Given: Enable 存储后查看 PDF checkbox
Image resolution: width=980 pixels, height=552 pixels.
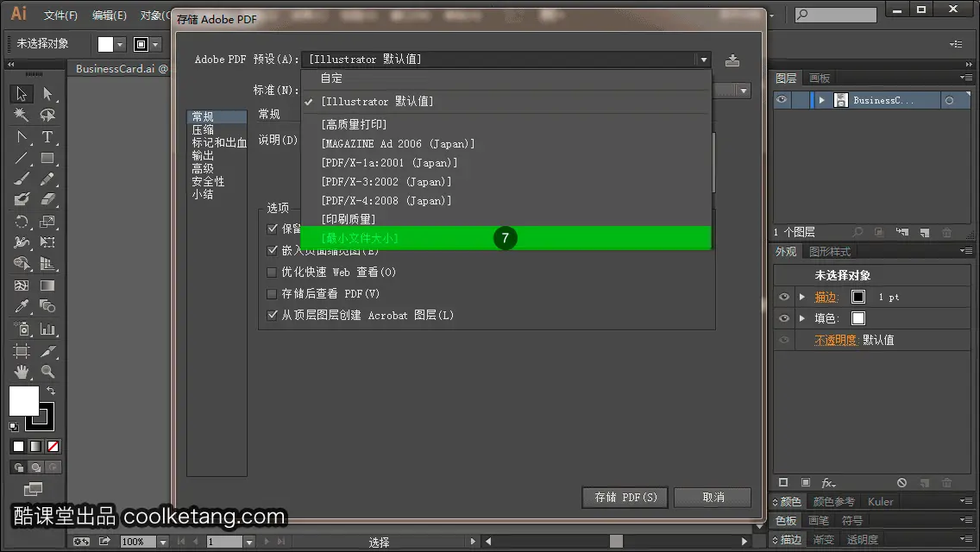Looking at the screenshot, I should [272, 293].
